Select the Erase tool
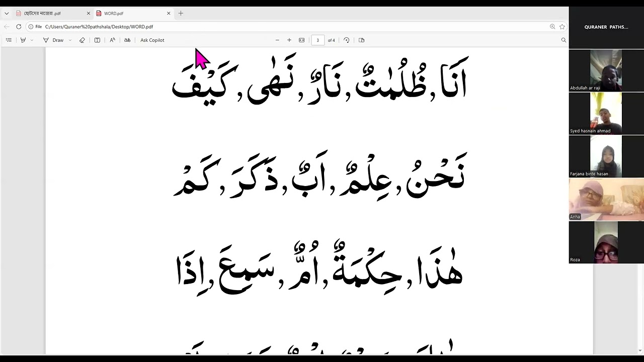The width and height of the screenshot is (644, 362). 82,40
